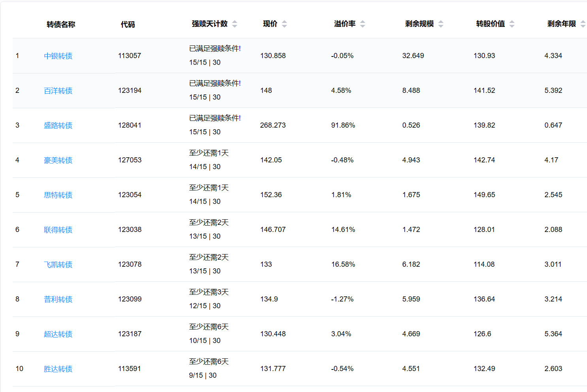Open the 中银转债 bond link
The height and width of the screenshot is (392, 587).
(x=58, y=56)
